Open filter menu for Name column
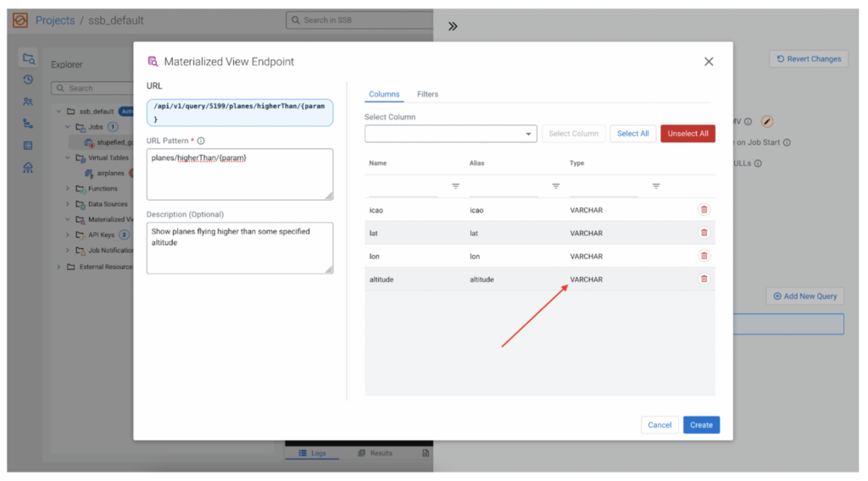 click(x=455, y=186)
